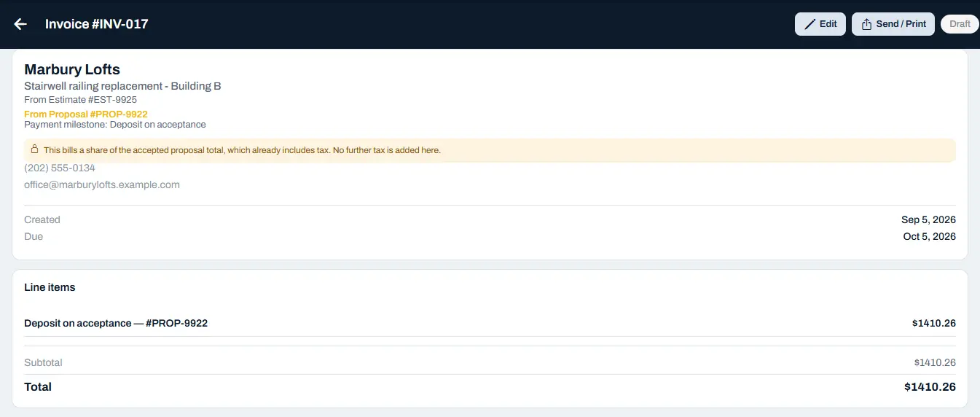
Task: Click the Sep 5, 2026 created date
Action: (928, 219)
